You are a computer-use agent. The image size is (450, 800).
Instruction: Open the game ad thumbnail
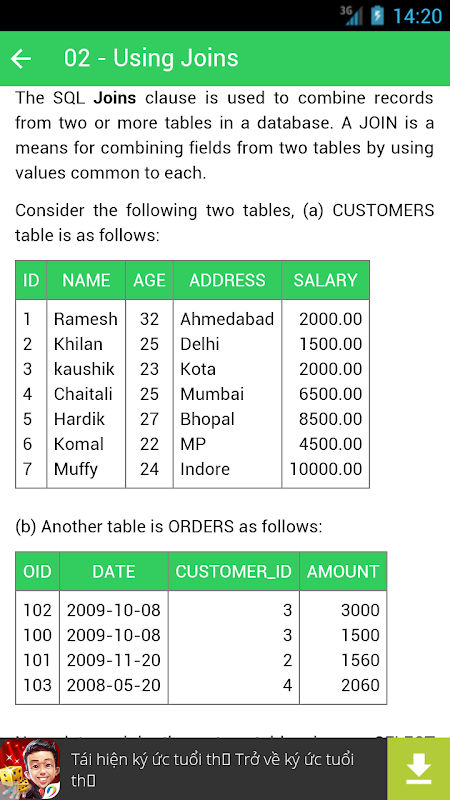30,769
